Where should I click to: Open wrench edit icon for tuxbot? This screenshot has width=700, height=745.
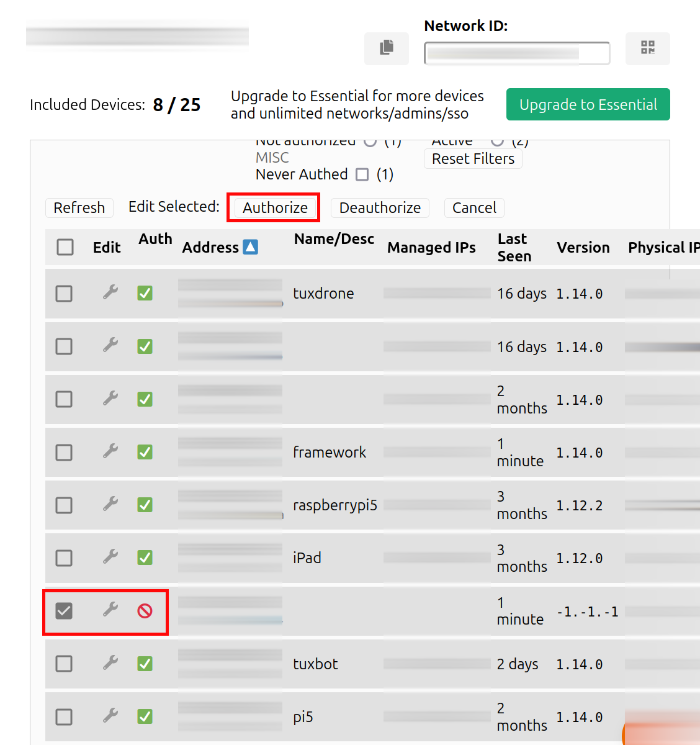[x=110, y=663]
